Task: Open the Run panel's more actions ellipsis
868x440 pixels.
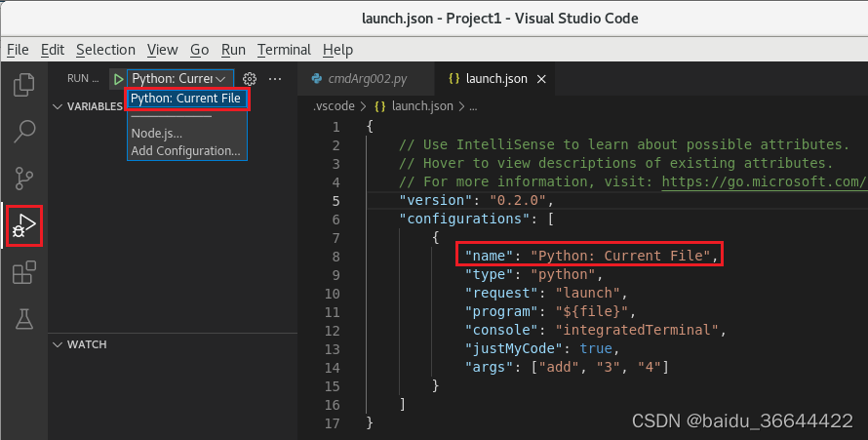Action: click(275, 79)
